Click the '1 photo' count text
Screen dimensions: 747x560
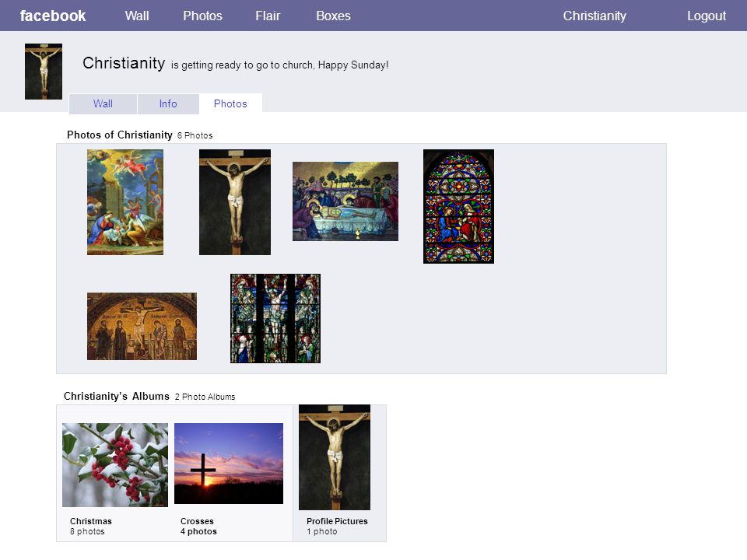(x=322, y=531)
